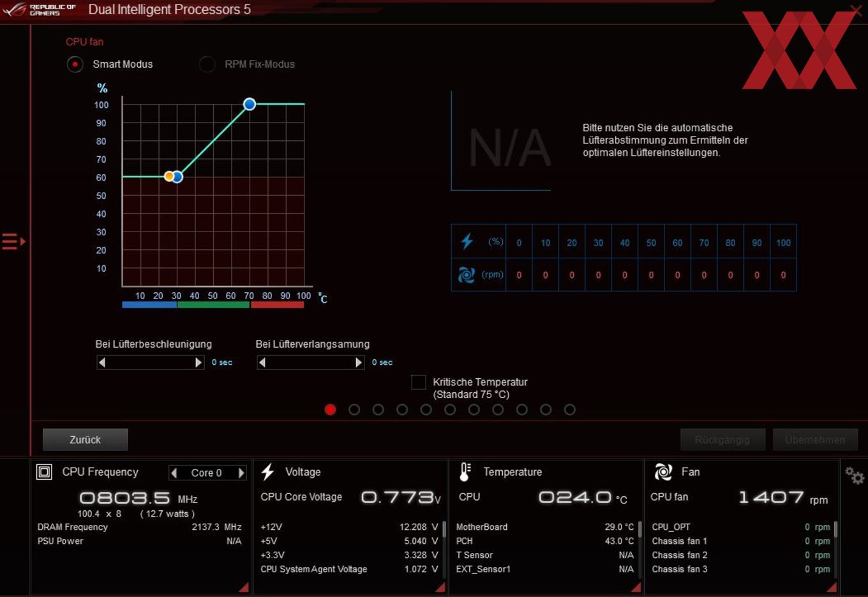
Task: Click the PSU Power row
Action: pos(139,541)
